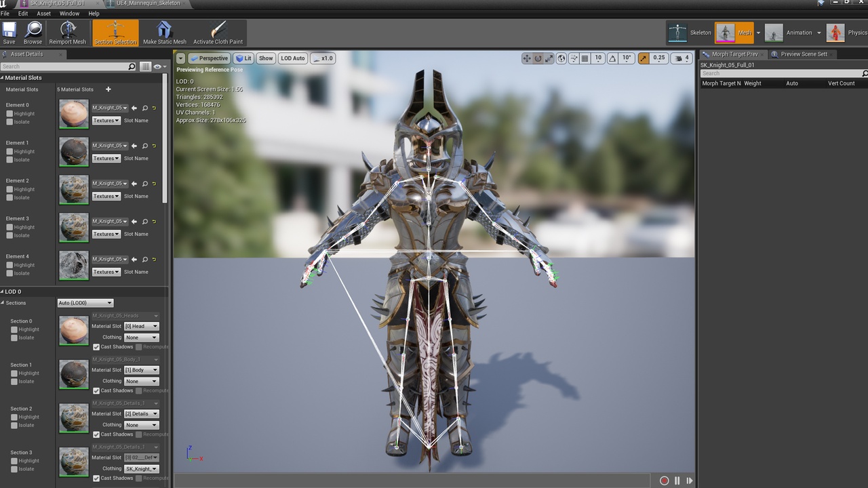This screenshot has height=488, width=868.
Task: Select the scale gizmo in viewport toolbar
Action: [549, 58]
